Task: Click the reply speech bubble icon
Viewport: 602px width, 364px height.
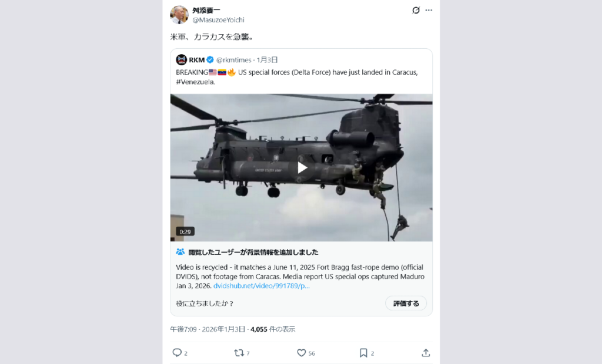Action: pos(176,353)
